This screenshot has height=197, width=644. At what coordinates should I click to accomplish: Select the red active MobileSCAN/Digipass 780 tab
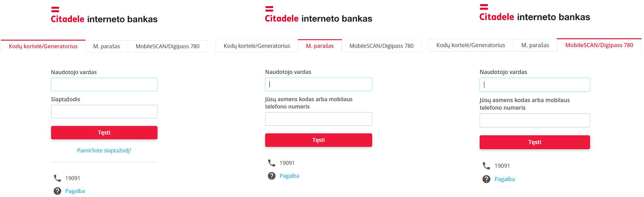tap(599, 45)
